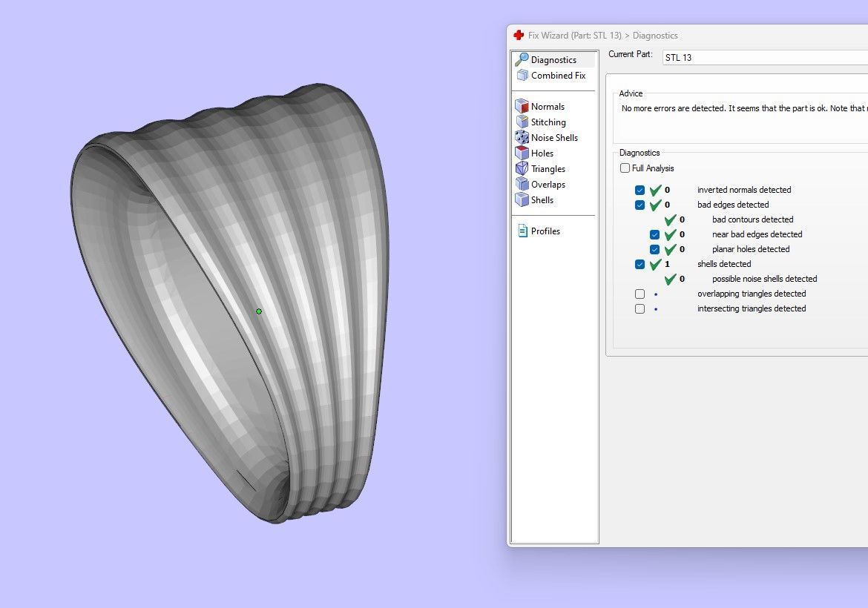Click the Current Part field showing STL 13
This screenshot has width=868, height=608.
coord(765,58)
